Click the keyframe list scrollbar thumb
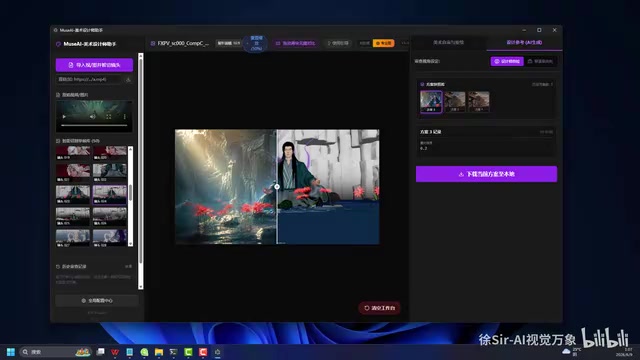This screenshot has width=640, height=360. click(x=131, y=193)
